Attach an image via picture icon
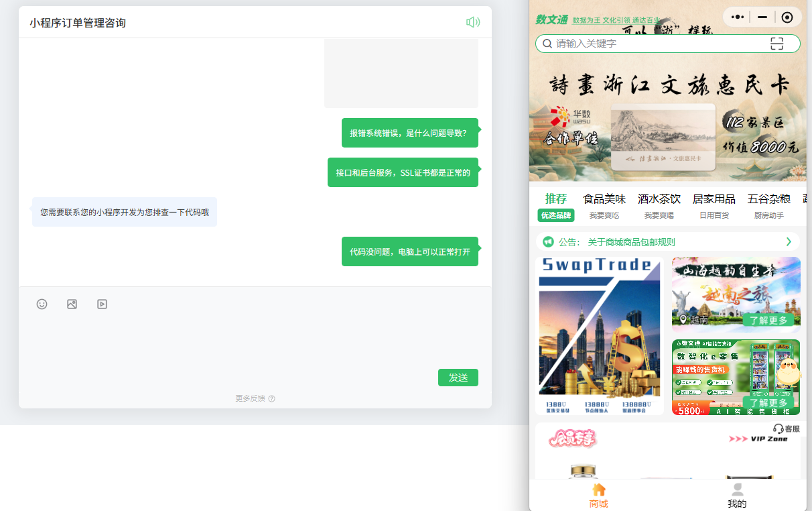The width and height of the screenshot is (812, 511). coord(72,304)
